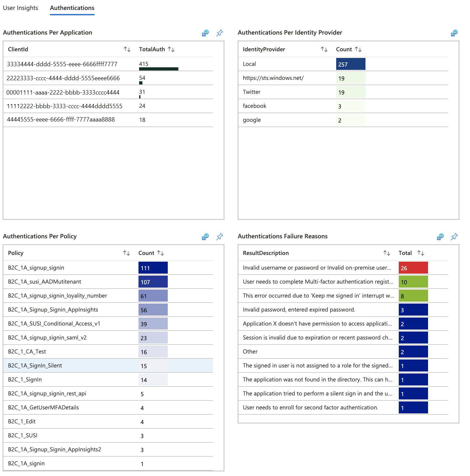
Task: Select the Authentications tab
Action: click(x=72, y=8)
